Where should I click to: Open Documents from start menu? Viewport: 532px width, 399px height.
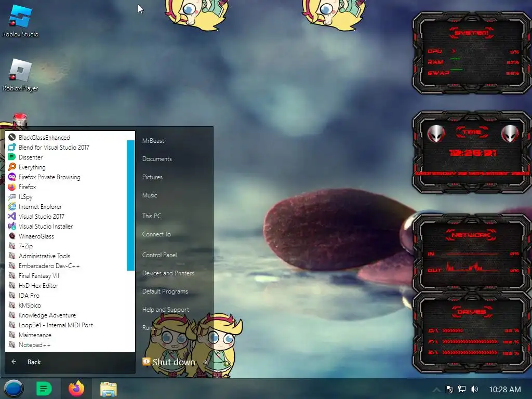coord(157,159)
